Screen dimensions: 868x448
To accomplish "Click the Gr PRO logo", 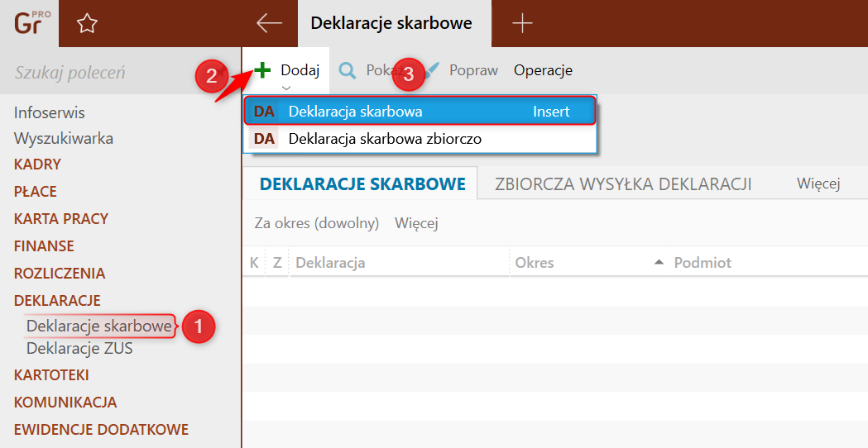I will [32, 23].
